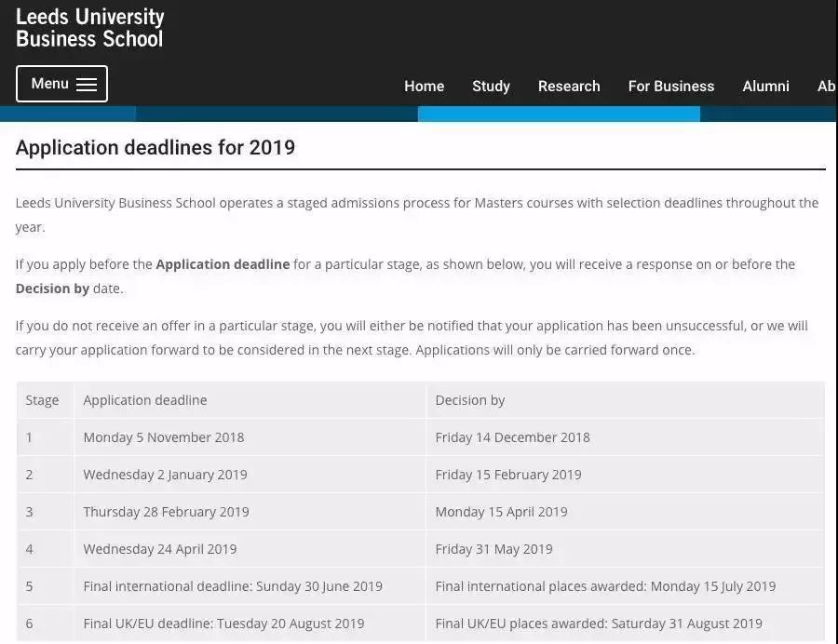Select the final international deadline cell
This screenshot has width=838, height=644.
point(250,586)
